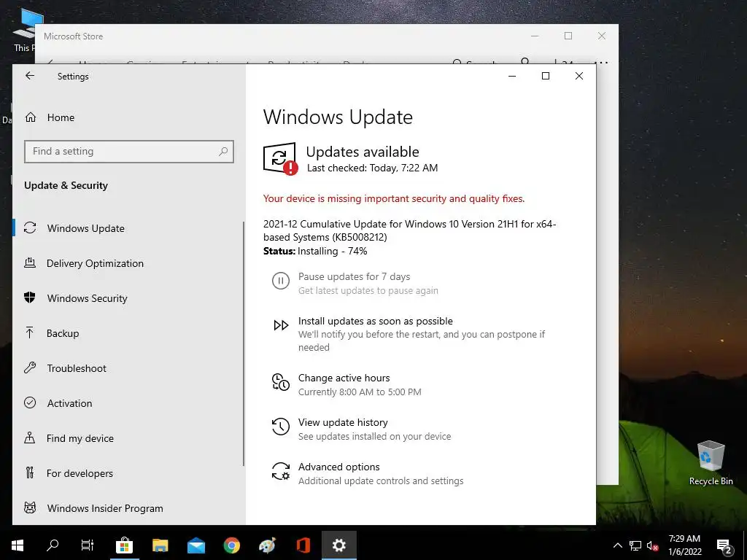Open Advanced options
The image size is (747, 560).
click(338, 467)
